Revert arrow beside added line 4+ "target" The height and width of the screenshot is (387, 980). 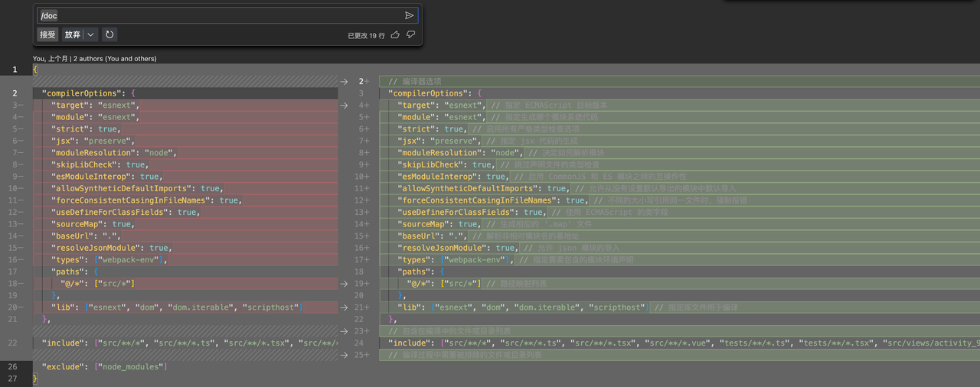[x=345, y=105]
